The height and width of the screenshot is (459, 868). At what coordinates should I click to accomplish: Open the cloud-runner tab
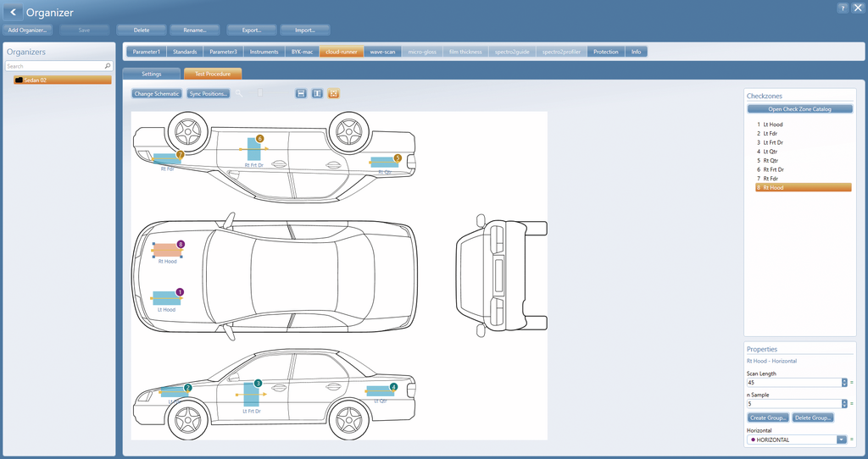pyautogui.click(x=342, y=52)
